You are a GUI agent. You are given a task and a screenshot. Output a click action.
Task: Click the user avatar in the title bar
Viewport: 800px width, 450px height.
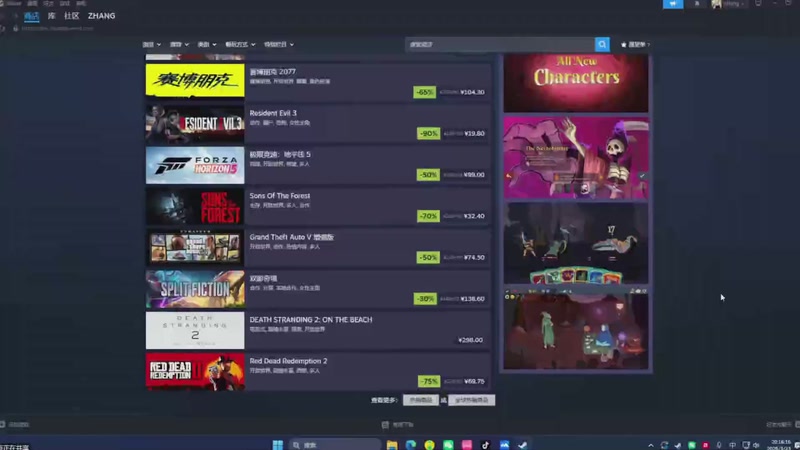point(716,4)
